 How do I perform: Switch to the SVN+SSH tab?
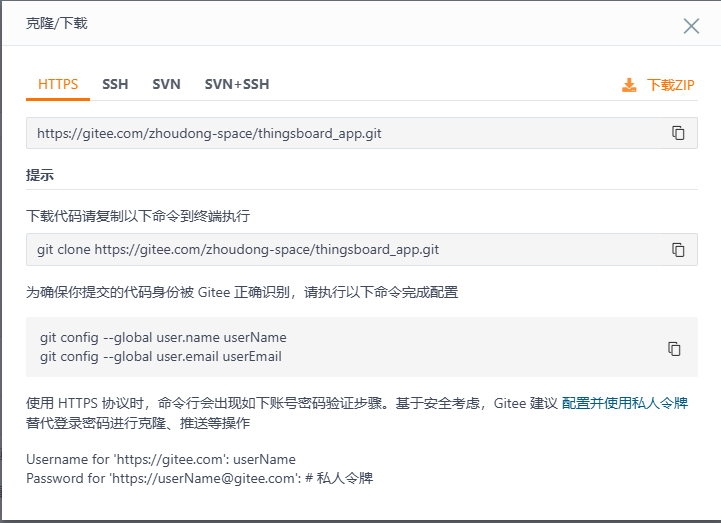pos(237,84)
